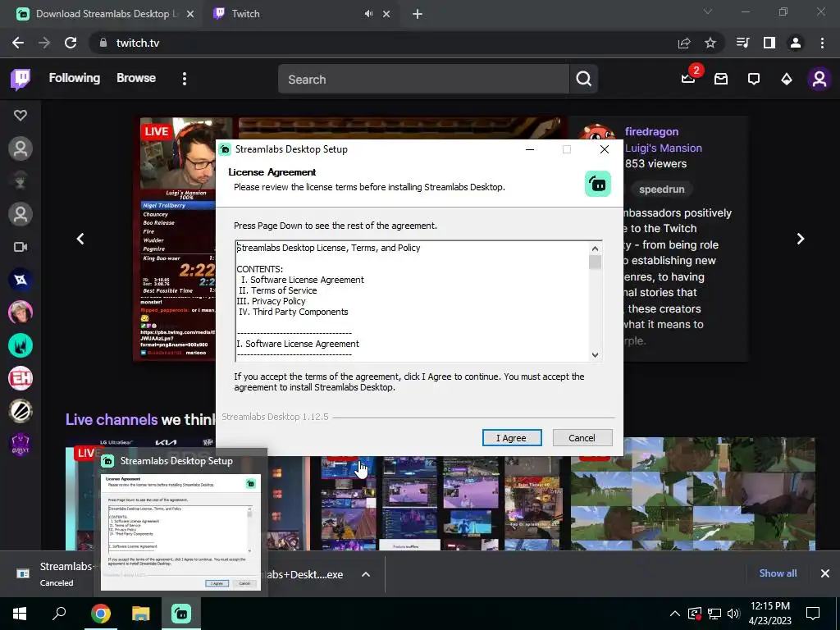This screenshot has height=630, width=840.
Task: Click the license agreement scrollbar thumb
Action: coord(595,262)
